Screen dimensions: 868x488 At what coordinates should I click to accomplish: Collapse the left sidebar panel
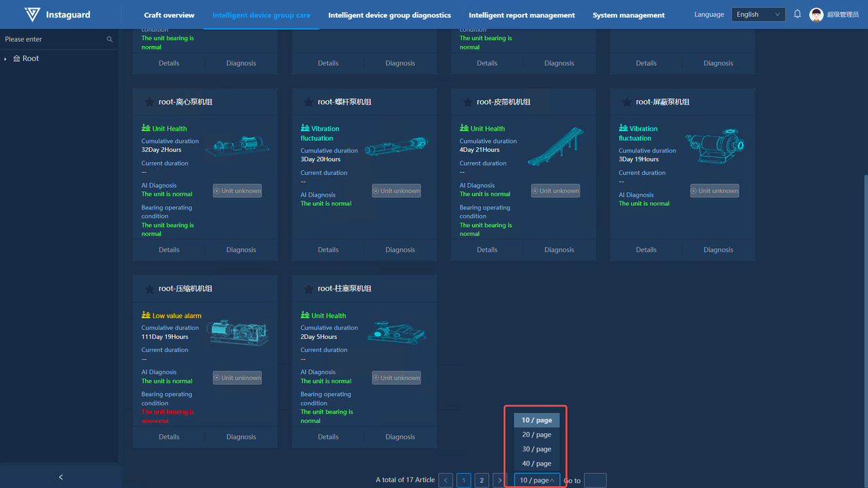60,477
